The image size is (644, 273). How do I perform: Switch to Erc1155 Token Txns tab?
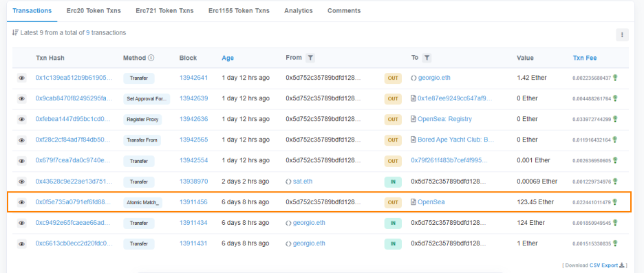pyautogui.click(x=239, y=11)
